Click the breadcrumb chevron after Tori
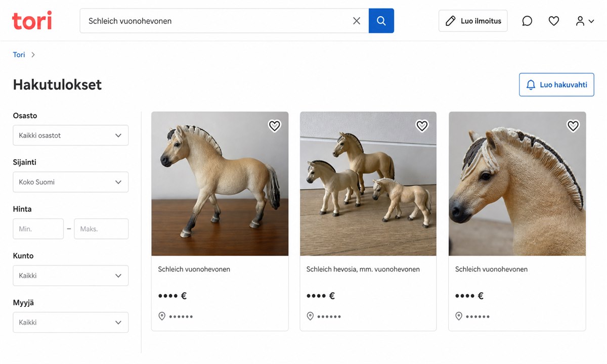The image size is (607, 364). [x=33, y=55]
